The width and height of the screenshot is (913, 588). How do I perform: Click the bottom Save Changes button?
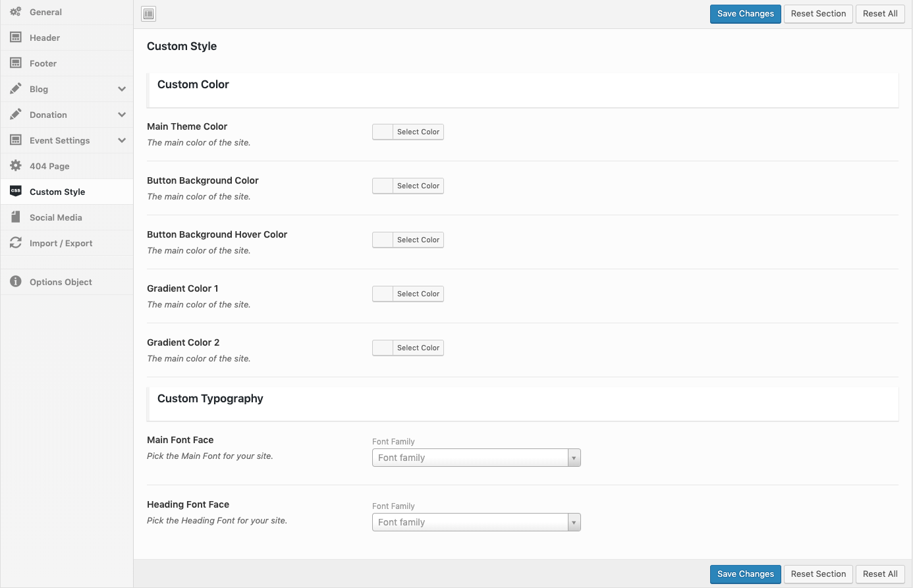[746, 574]
